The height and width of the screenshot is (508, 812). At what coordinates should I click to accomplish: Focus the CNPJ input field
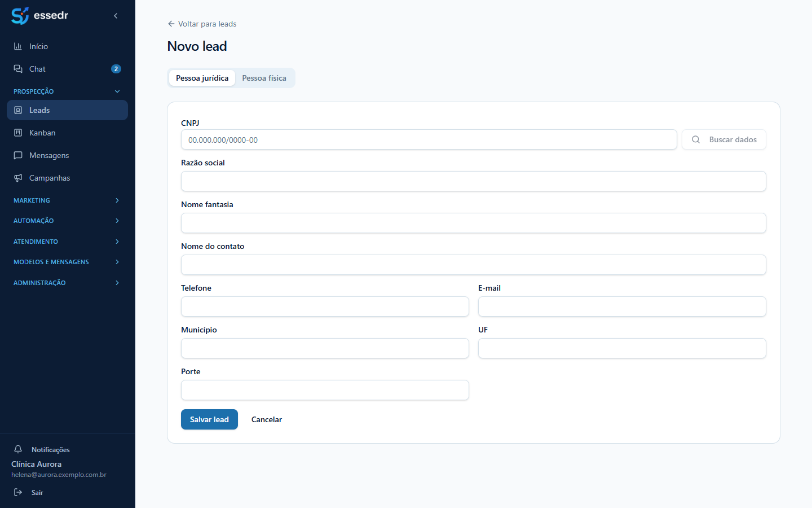(x=429, y=139)
